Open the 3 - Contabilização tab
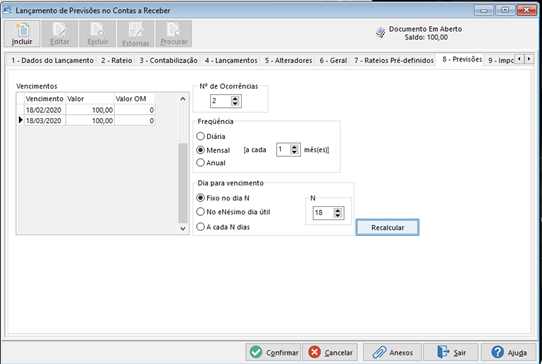Screen dimensions: 542x364 click(x=168, y=60)
